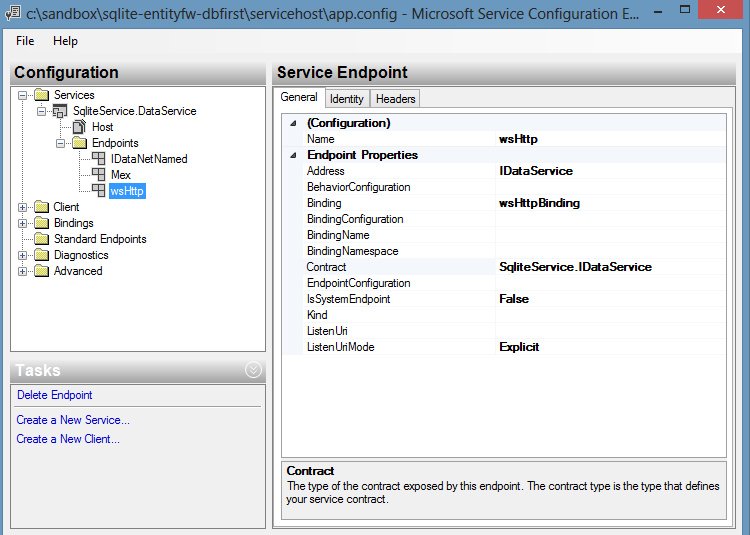Select the Mex endpoint label

click(121, 175)
